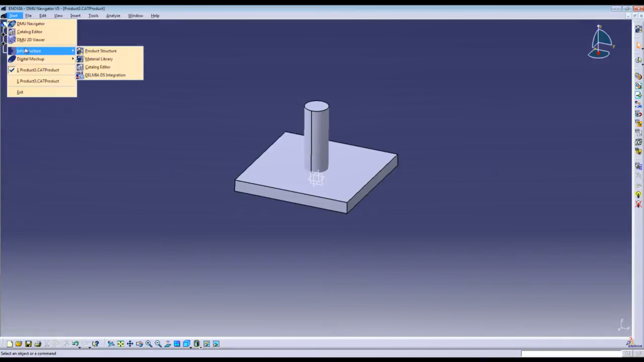The height and width of the screenshot is (362, 644).
Task: Choose DMU 2D Viewer from the Start menu
Action: coord(42,40)
